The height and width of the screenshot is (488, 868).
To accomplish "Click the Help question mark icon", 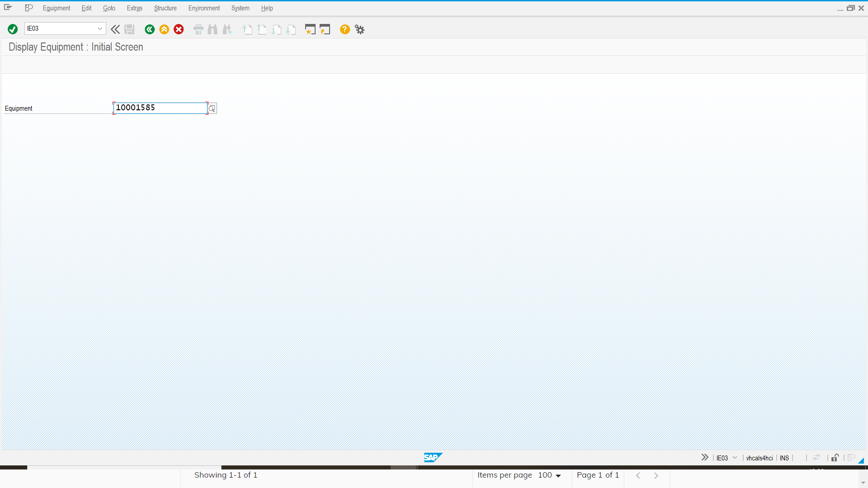I will pyautogui.click(x=344, y=29).
